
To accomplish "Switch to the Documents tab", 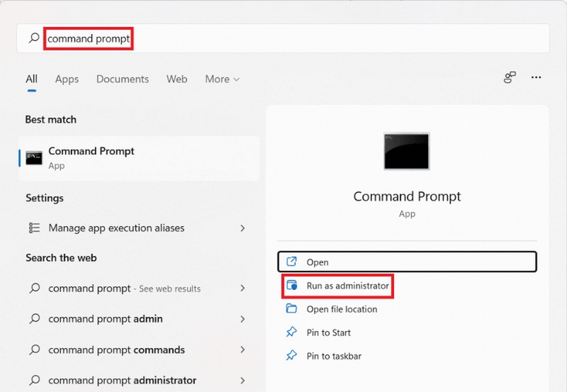I will coord(123,79).
